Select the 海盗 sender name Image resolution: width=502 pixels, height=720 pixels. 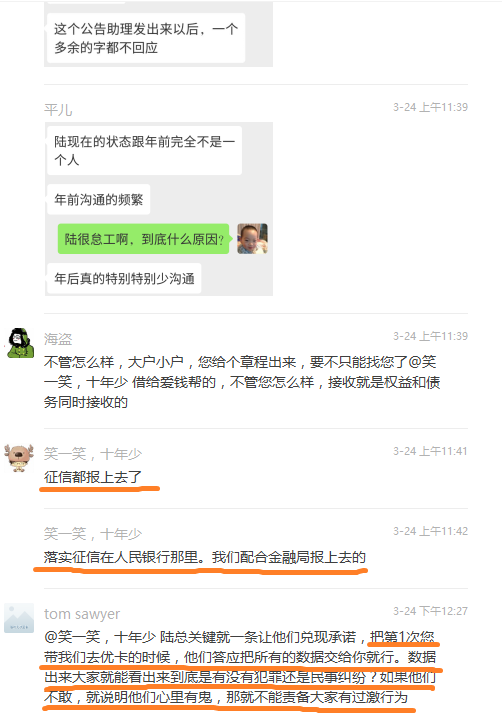pyautogui.click(x=58, y=339)
